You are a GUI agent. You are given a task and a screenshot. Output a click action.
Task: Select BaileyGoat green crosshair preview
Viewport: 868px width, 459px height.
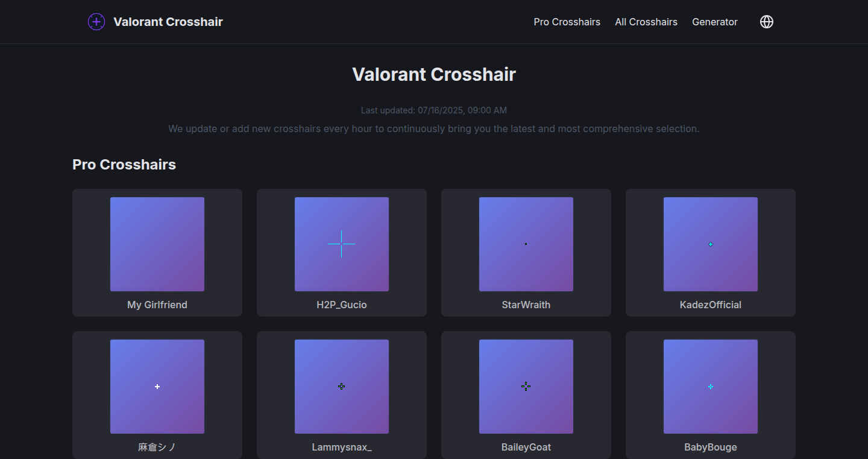(526, 387)
